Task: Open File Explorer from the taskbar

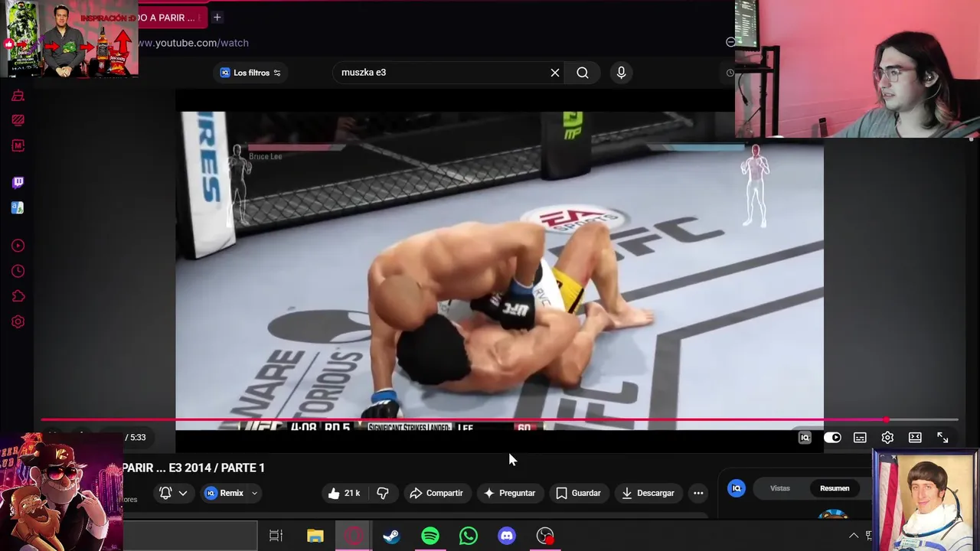Action: point(315,536)
